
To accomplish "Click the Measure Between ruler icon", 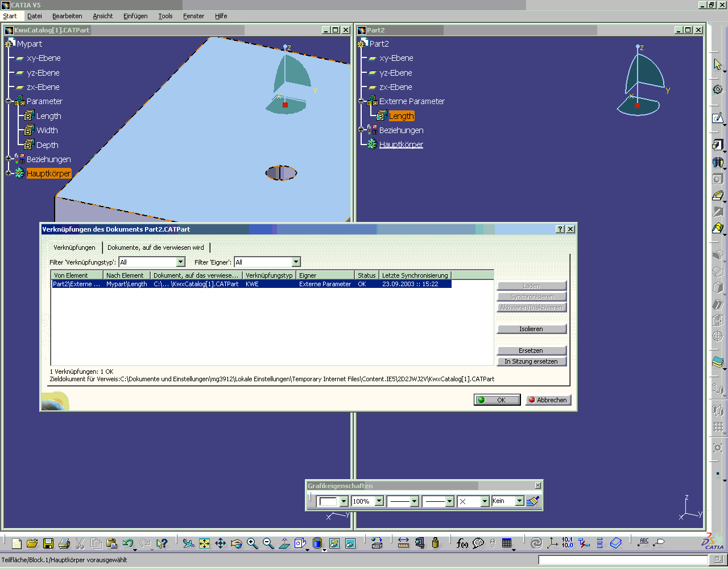I will click(404, 543).
